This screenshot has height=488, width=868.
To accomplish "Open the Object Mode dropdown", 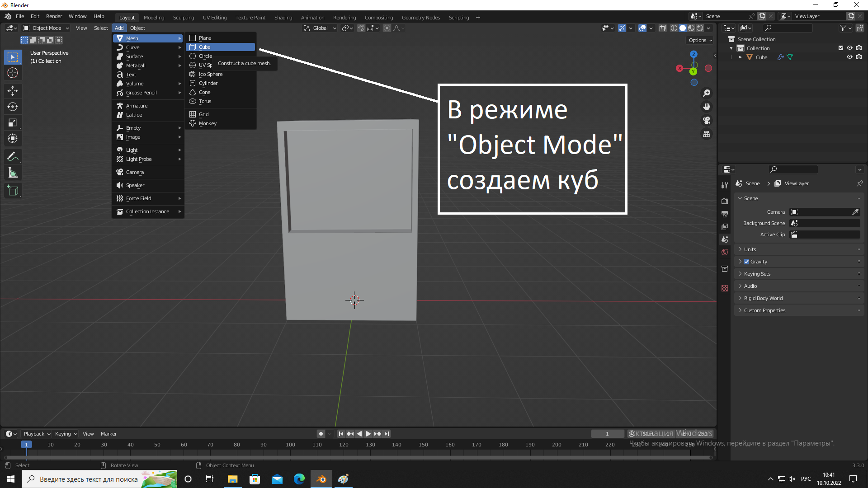I will [x=46, y=28].
